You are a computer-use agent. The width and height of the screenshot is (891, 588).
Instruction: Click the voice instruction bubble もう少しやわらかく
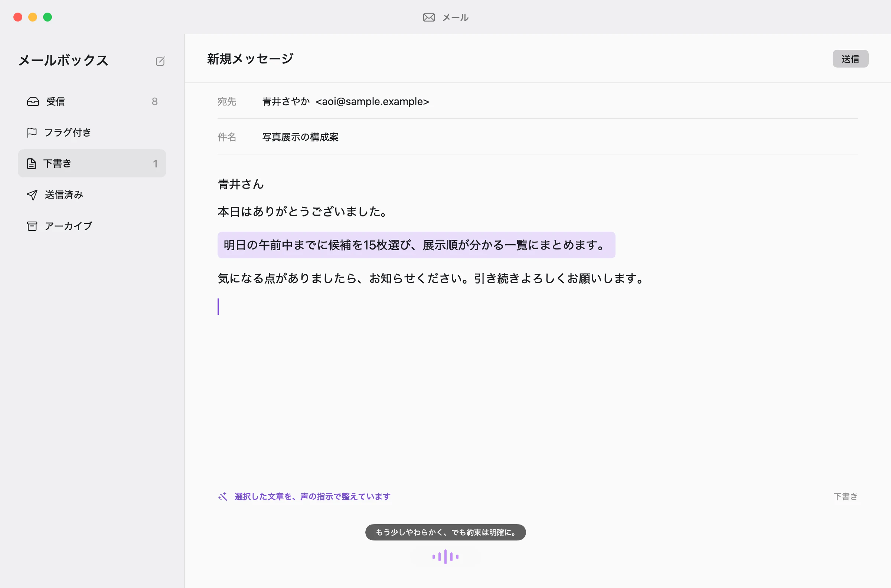[445, 532]
